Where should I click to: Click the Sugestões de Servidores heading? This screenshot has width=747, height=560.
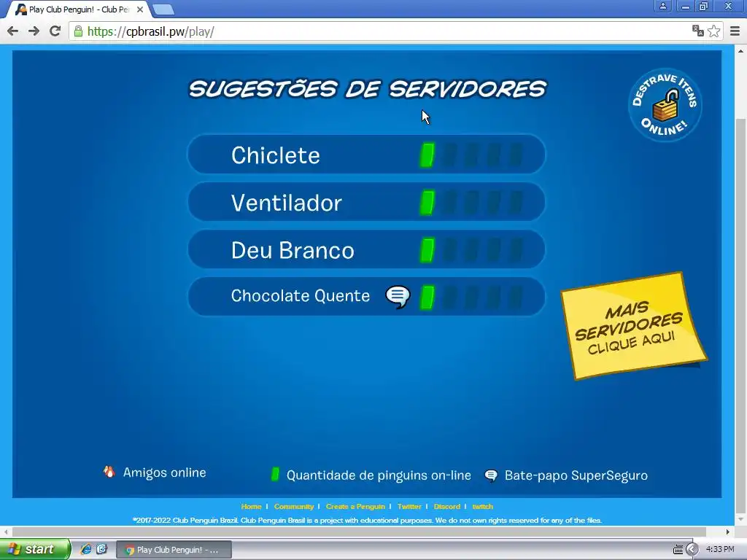[368, 88]
